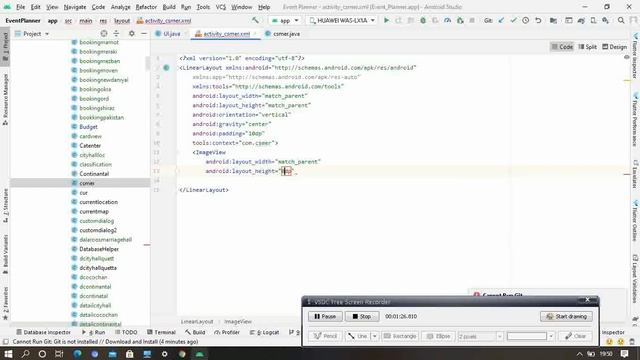Open Windows taskbar search
The width and height of the screenshot is (640, 360).
pyautogui.click(x=25, y=353)
